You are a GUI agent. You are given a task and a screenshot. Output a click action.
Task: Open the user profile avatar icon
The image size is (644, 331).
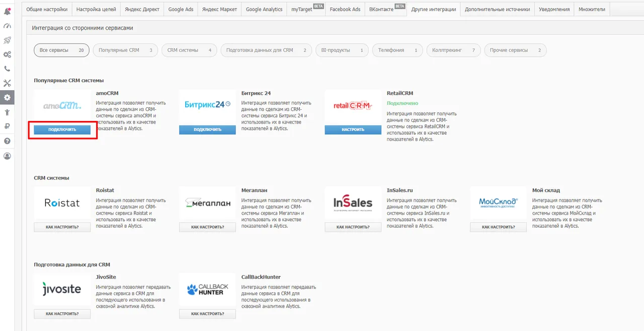tap(7, 156)
